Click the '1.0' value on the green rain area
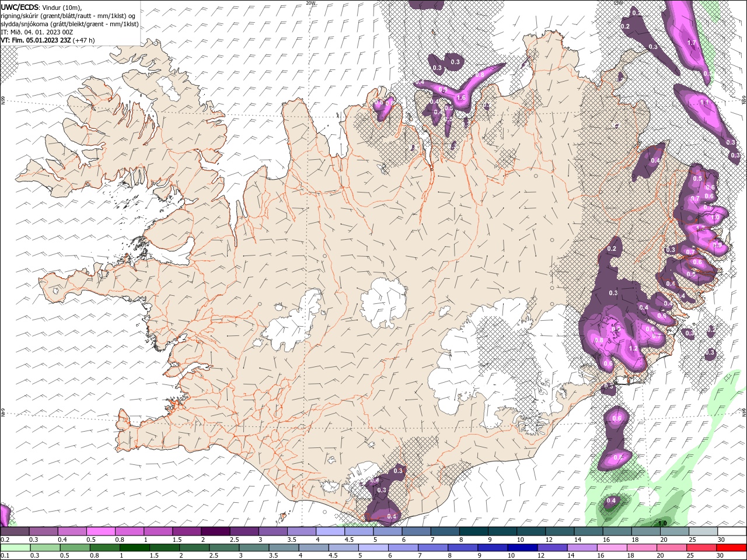This screenshot has height=560, width=747. coord(662,523)
